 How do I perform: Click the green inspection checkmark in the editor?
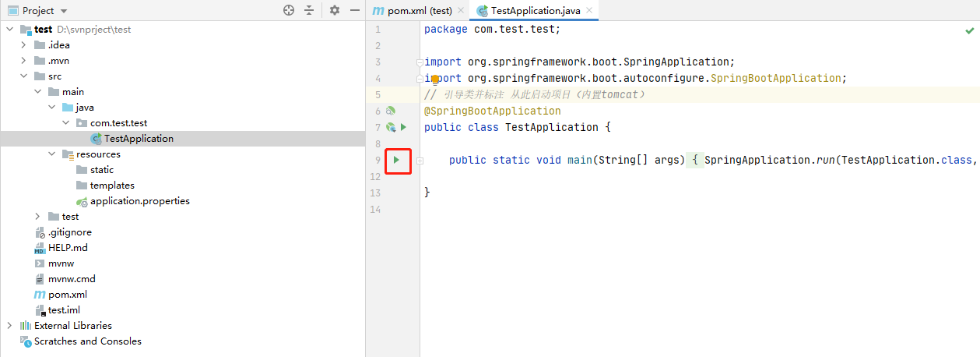point(969,30)
